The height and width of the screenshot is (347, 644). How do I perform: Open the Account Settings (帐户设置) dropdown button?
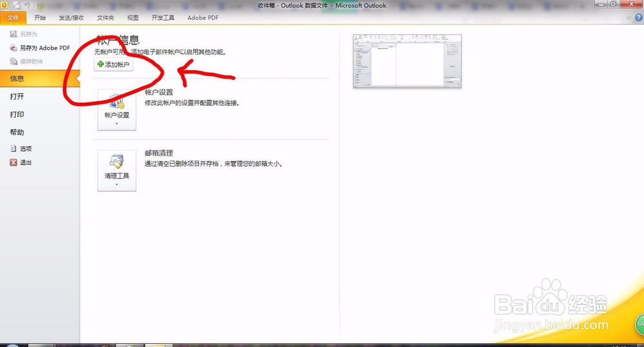click(117, 109)
